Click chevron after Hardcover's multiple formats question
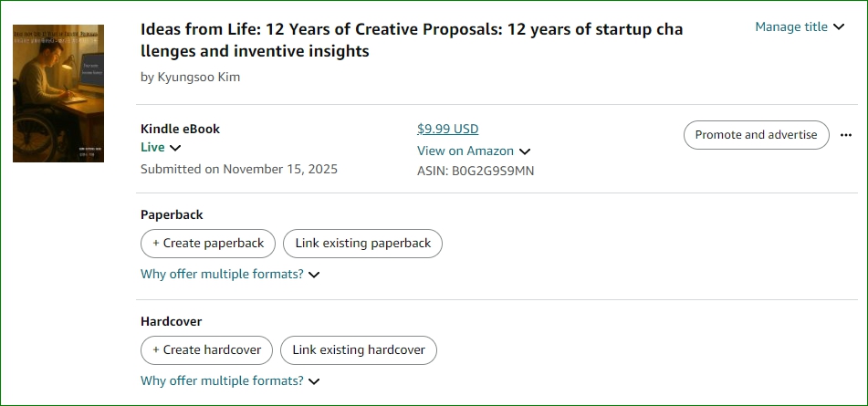Image resolution: width=868 pixels, height=406 pixels. tap(314, 381)
